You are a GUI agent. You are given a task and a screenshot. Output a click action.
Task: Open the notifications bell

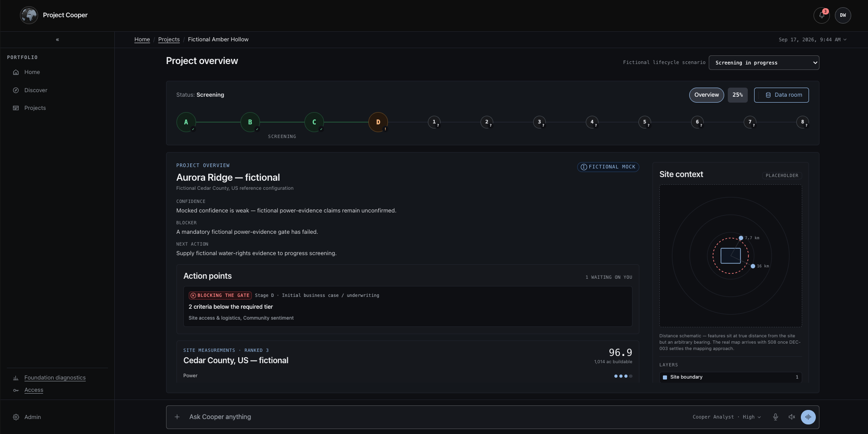(821, 15)
